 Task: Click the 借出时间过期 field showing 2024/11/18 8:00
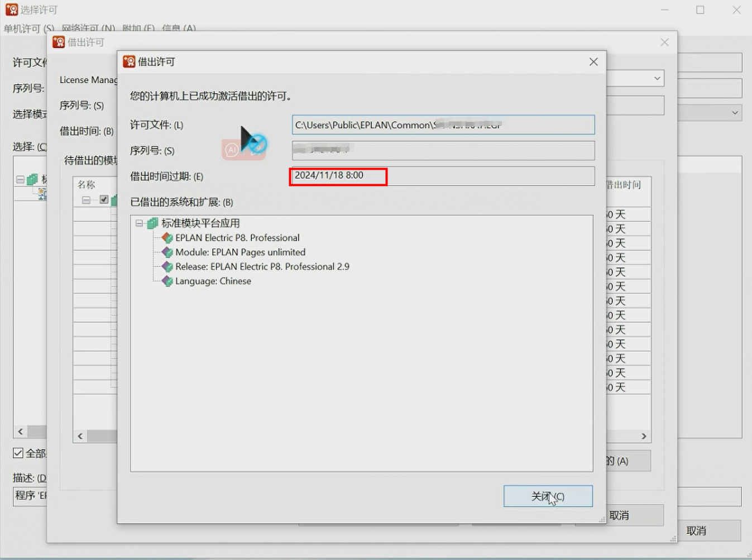coord(443,176)
